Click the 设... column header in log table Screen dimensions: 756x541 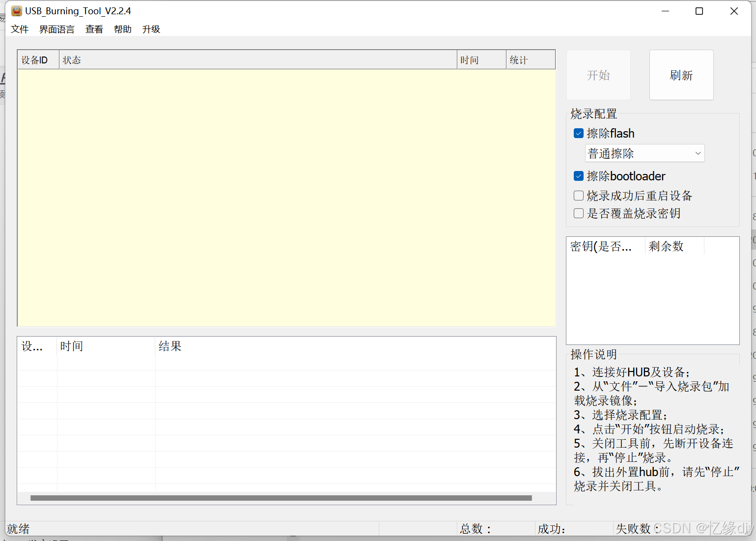click(37, 346)
